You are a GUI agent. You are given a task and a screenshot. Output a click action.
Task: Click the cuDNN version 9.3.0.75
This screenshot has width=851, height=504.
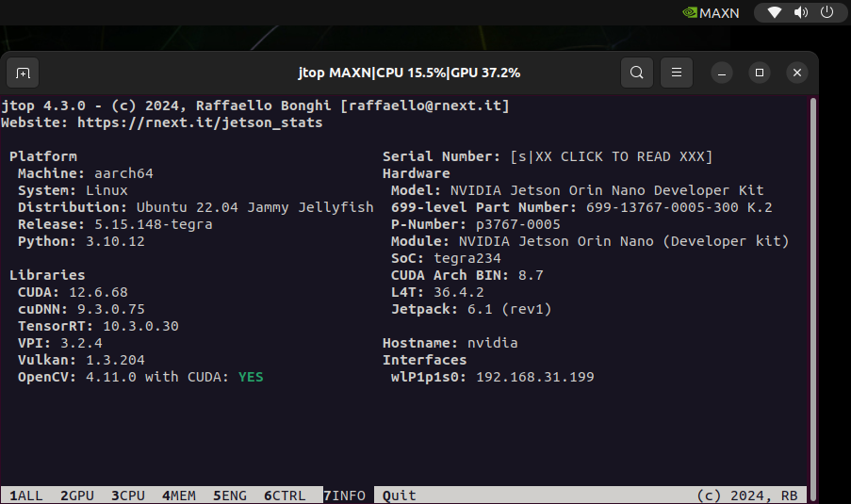[x=110, y=309]
